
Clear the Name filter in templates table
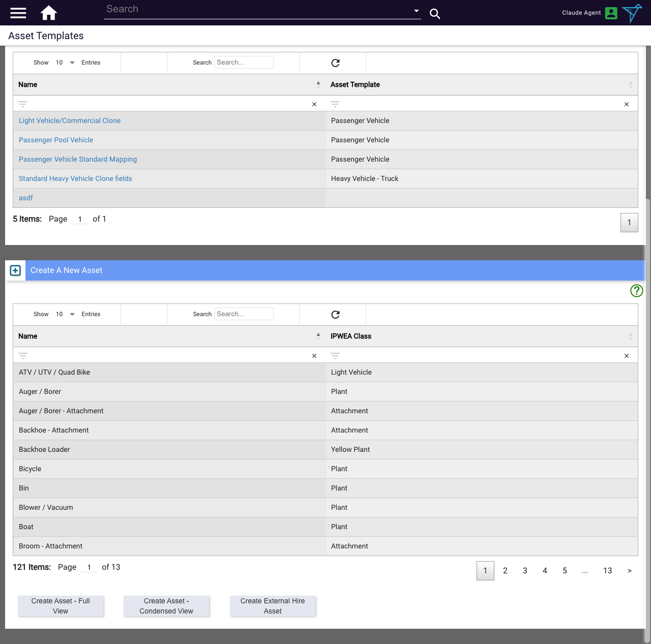[x=314, y=104]
